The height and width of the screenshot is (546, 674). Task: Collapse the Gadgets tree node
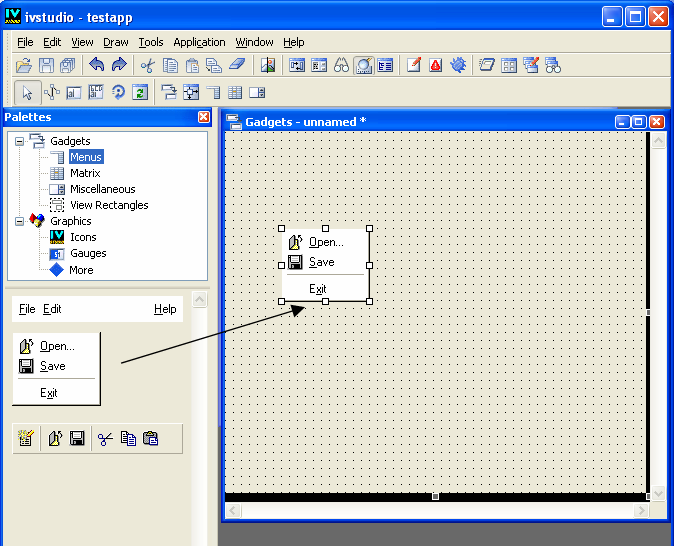[x=19, y=141]
